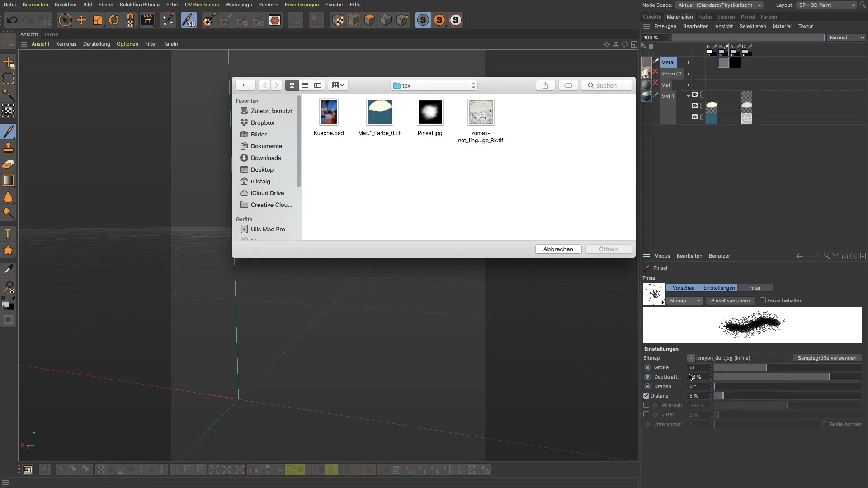Expand the Metall material arrow
The image size is (868, 488).
click(x=689, y=62)
